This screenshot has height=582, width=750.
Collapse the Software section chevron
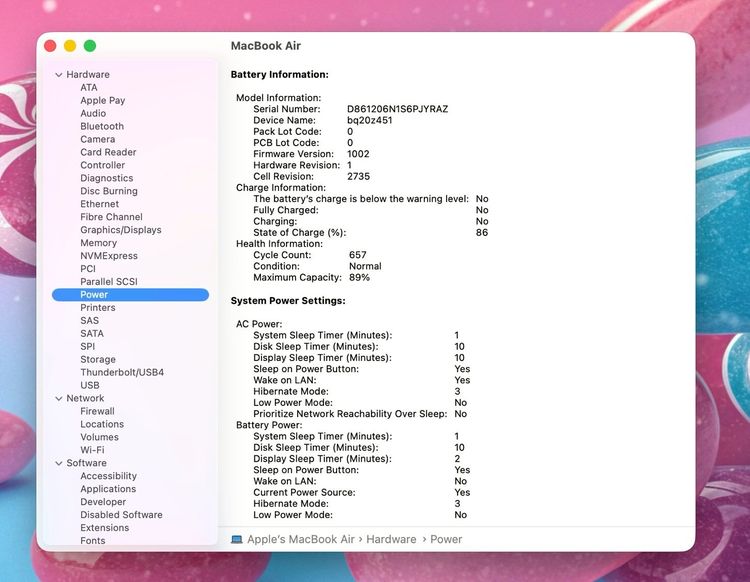[59, 463]
